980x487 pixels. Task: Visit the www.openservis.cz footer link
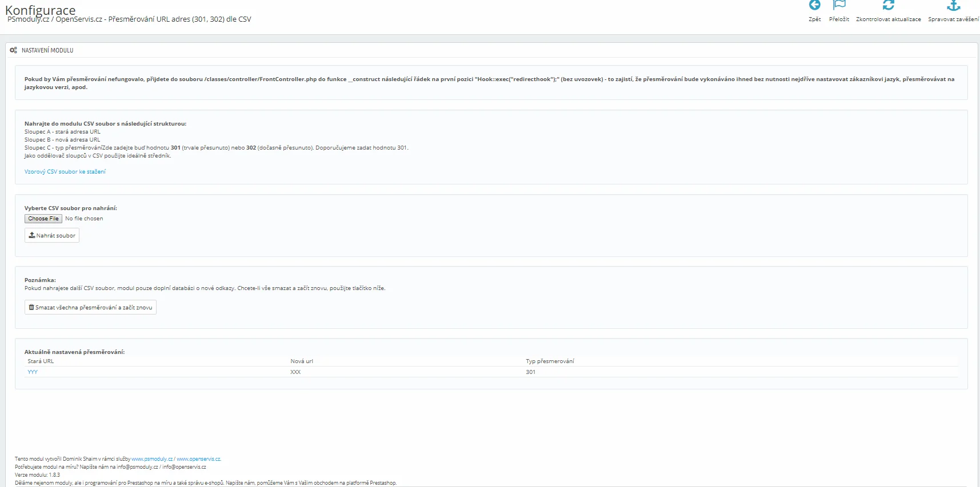198,459
